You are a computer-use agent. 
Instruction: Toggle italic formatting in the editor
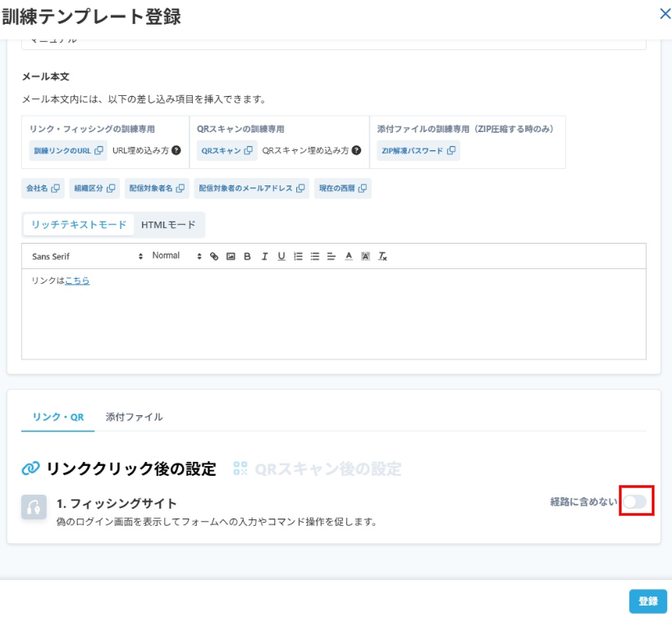(264, 256)
